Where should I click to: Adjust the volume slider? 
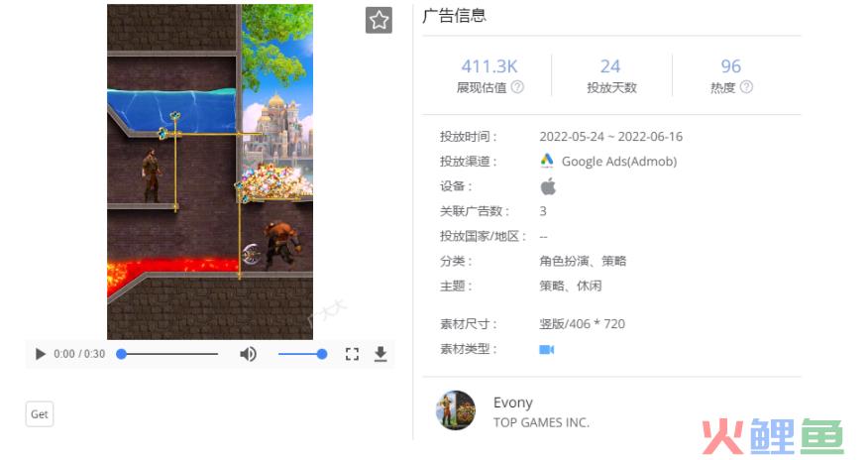click(x=302, y=354)
